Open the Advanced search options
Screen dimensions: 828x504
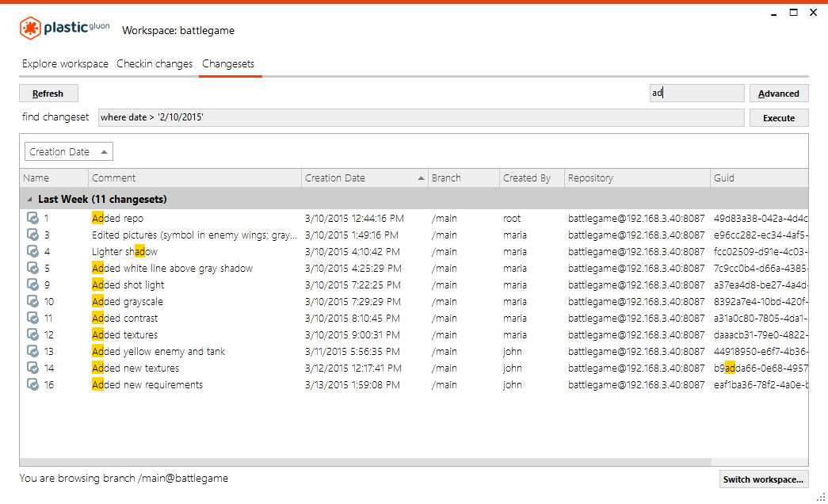[x=779, y=94]
